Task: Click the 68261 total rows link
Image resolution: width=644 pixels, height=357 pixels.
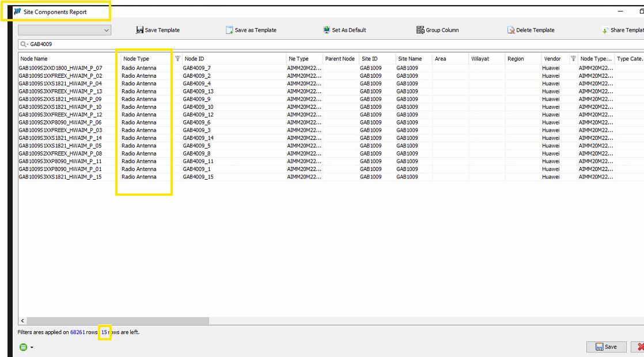Action: pos(77,332)
